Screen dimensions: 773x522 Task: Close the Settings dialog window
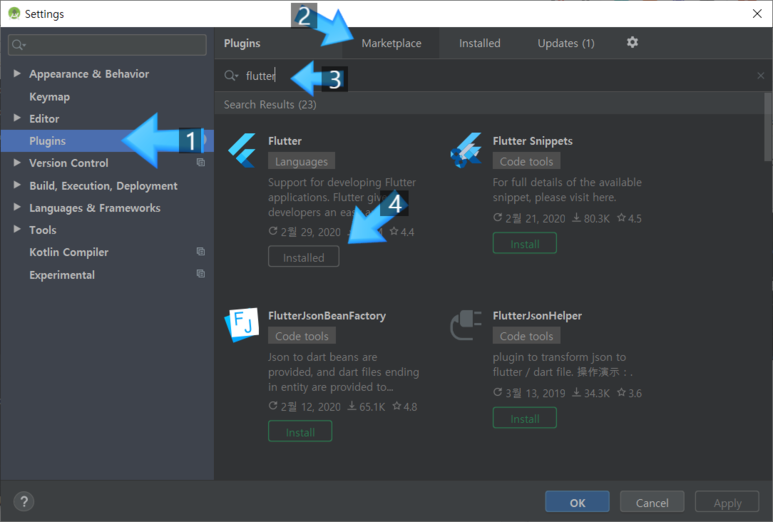click(757, 13)
